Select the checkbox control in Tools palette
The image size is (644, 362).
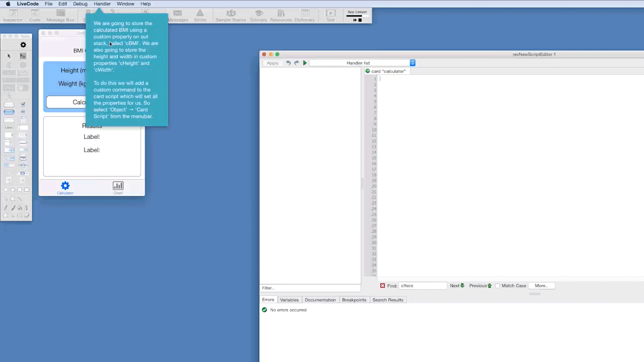tap(23, 104)
